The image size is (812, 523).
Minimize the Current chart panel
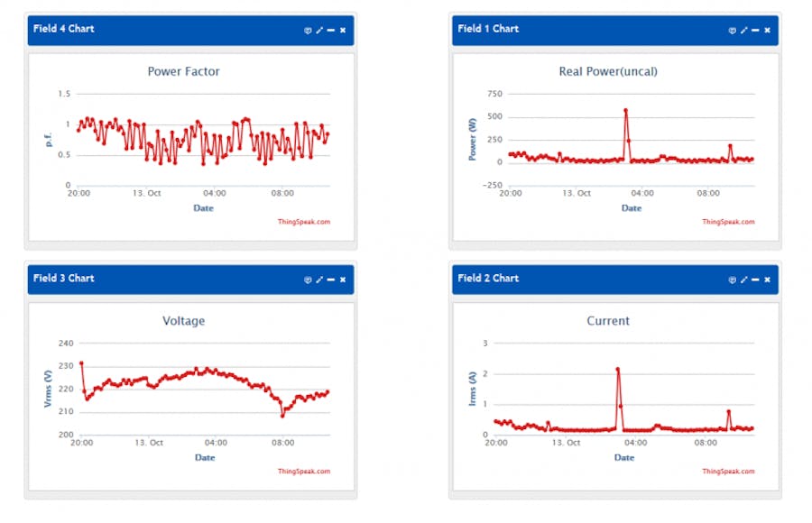(x=754, y=280)
